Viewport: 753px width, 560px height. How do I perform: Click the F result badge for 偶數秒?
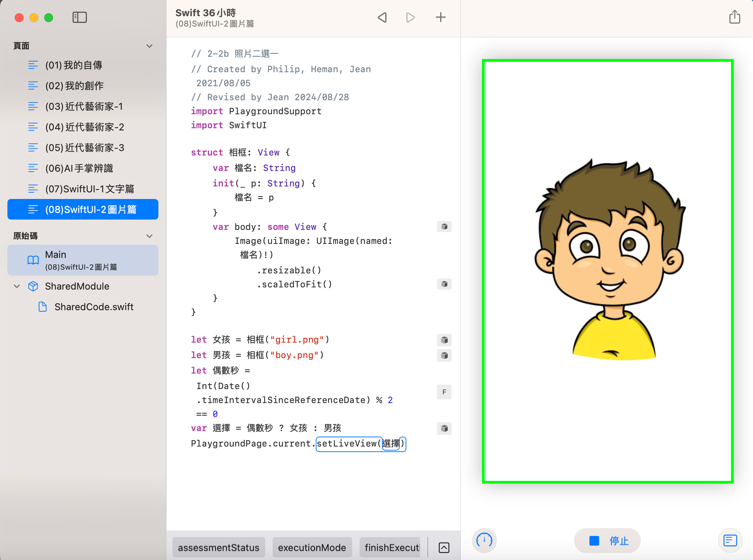click(444, 392)
